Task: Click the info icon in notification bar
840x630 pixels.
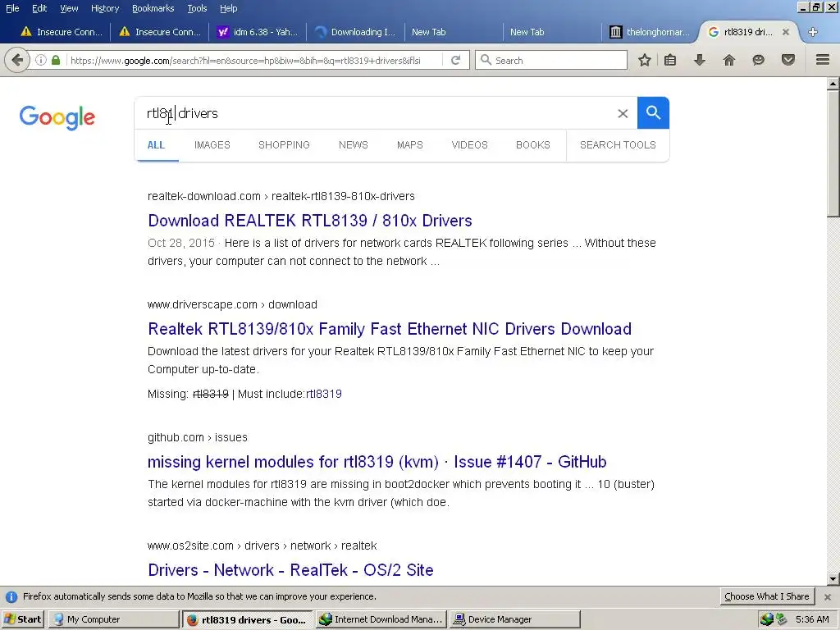Action: (11, 597)
